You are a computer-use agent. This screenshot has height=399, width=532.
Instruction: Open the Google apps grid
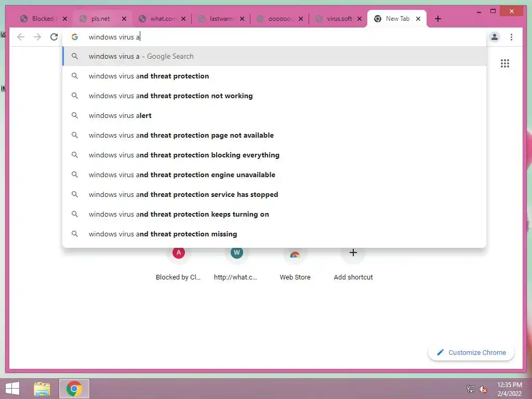505,63
